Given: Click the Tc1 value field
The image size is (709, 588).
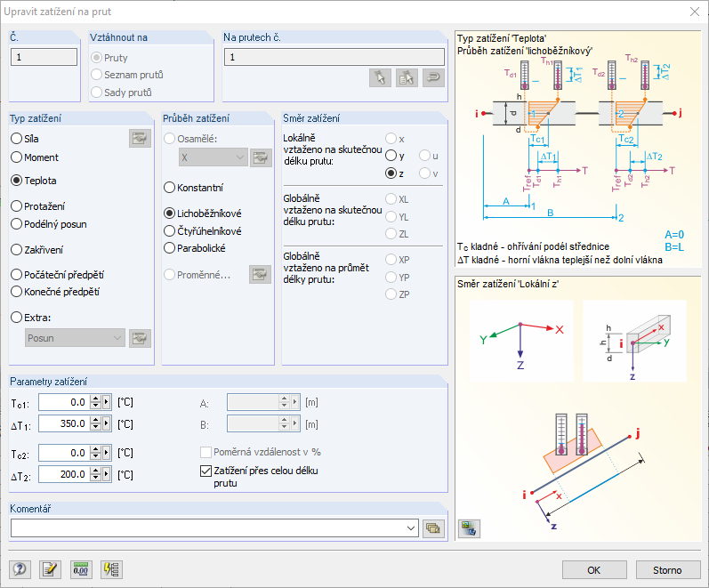Looking at the screenshot, I should tap(65, 402).
